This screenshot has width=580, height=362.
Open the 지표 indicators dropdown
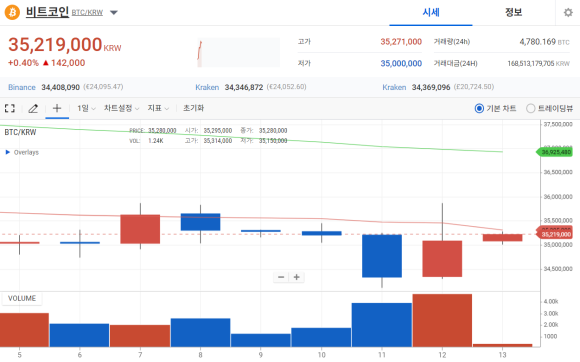(x=158, y=108)
